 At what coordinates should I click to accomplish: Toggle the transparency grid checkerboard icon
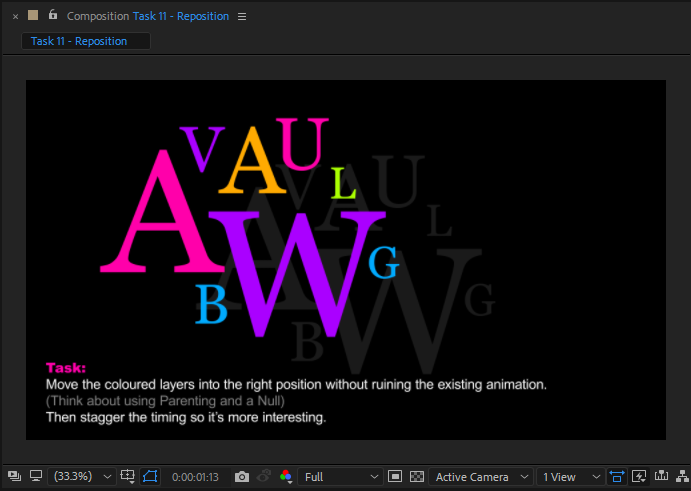pyautogui.click(x=417, y=476)
